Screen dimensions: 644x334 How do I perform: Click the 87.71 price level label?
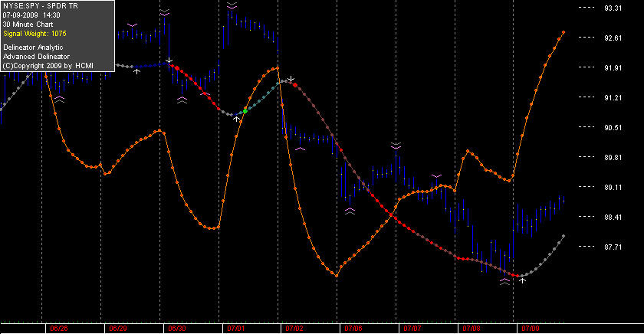(x=613, y=247)
